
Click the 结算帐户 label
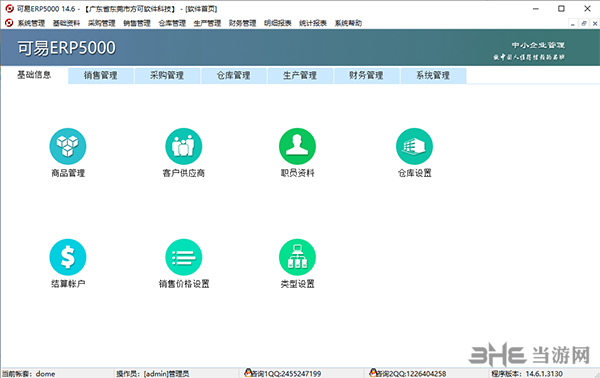68,284
